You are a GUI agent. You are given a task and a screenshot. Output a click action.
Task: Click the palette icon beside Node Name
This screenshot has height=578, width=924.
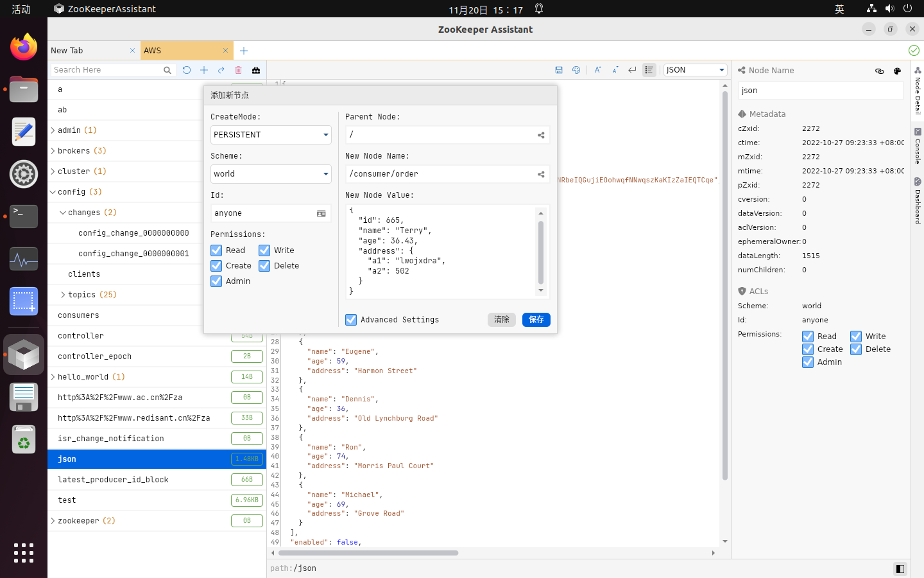coord(897,71)
